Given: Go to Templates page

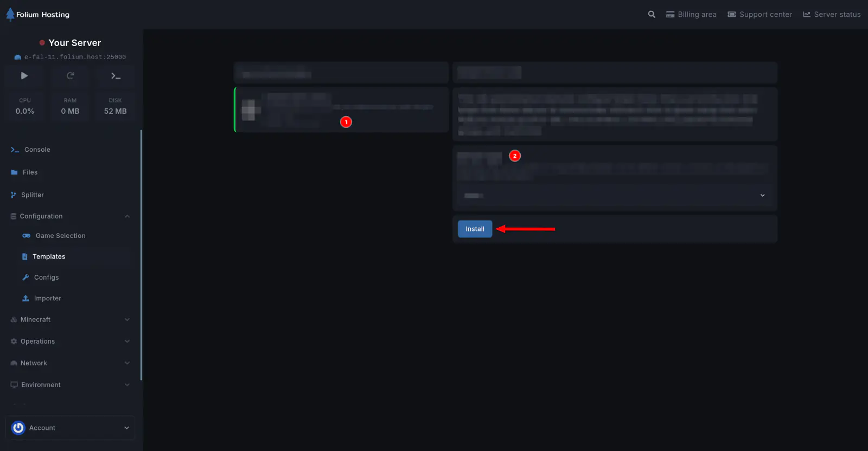Looking at the screenshot, I should (x=49, y=257).
